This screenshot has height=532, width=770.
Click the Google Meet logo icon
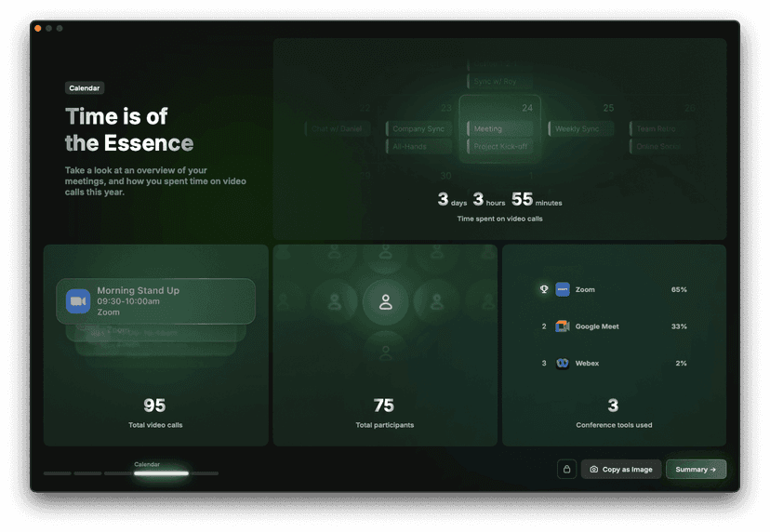click(x=563, y=326)
